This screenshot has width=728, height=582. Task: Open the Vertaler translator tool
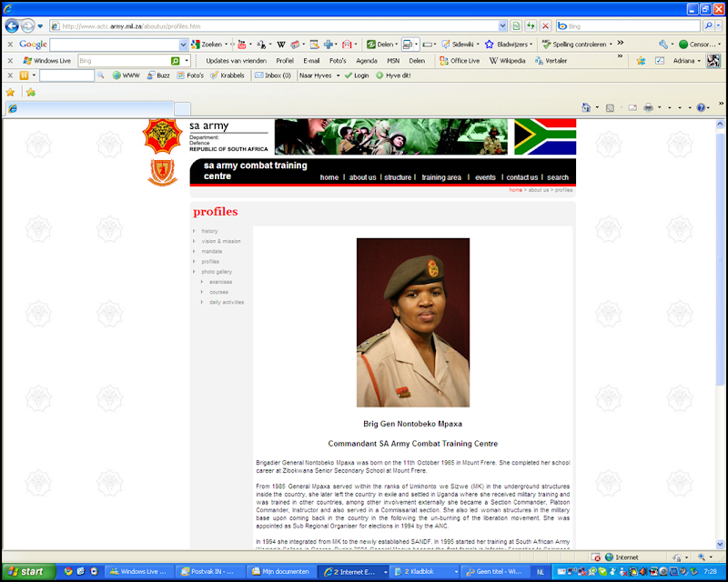[551, 61]
